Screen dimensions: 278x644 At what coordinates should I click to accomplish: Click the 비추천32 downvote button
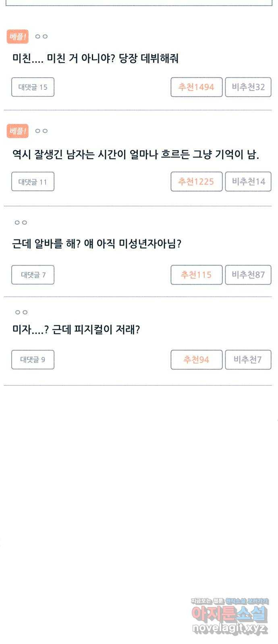point(248,87)
